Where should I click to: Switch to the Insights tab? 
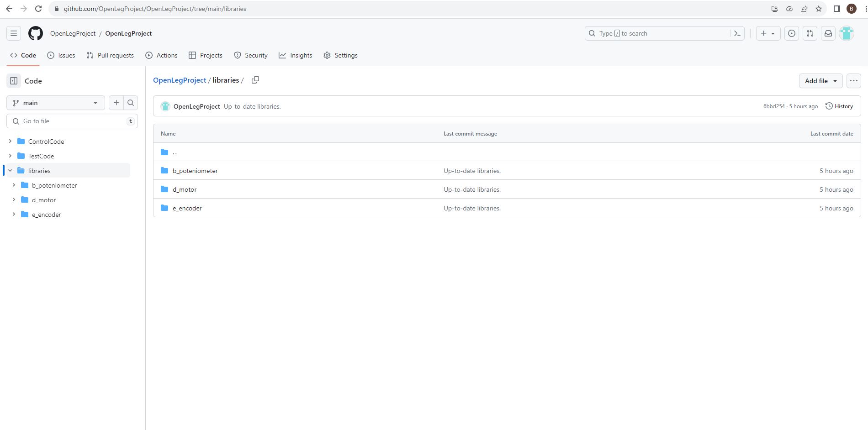pos(295,55)
